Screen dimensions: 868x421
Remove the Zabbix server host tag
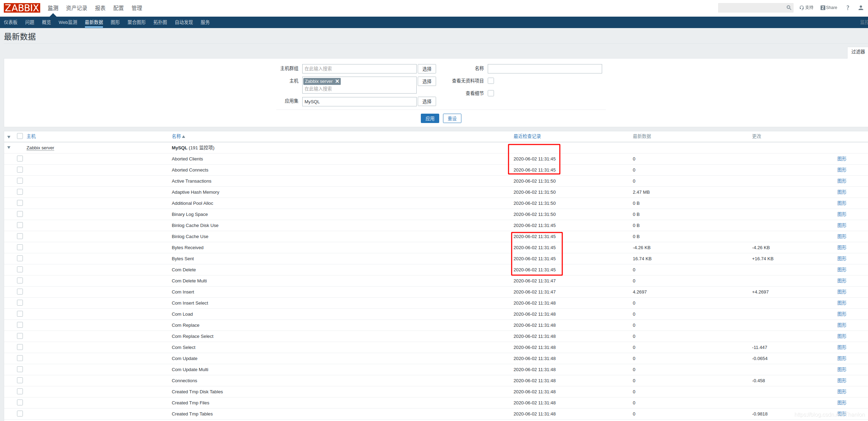click(x=337, y=81)
